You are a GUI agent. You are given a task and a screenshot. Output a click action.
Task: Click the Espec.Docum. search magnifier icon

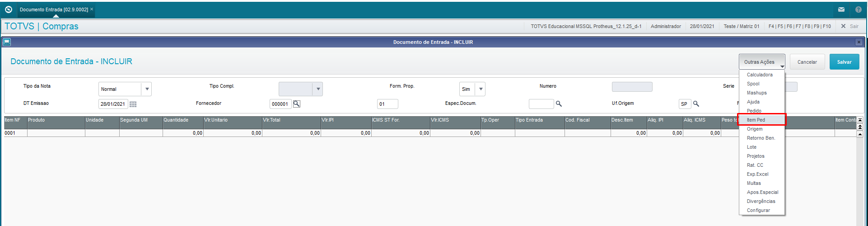(559, 104)
